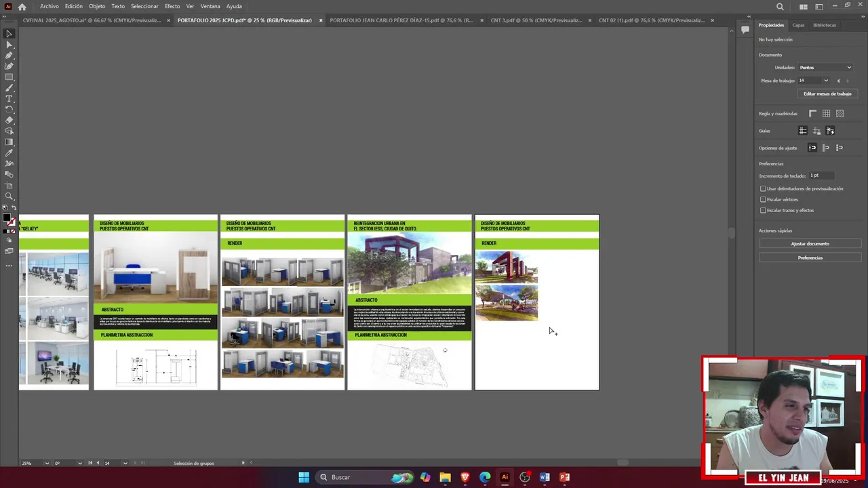Open the Unidades Puntos dropdown
The height and width of the screenshot is (488, 868).
[825, 67]
